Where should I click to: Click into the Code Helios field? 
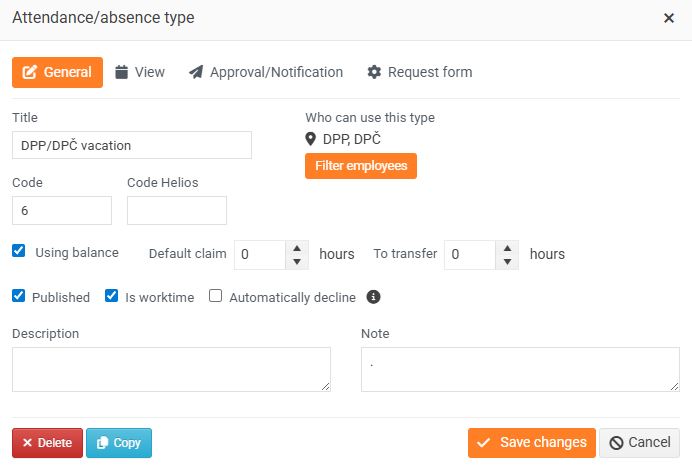coord(177,210)
